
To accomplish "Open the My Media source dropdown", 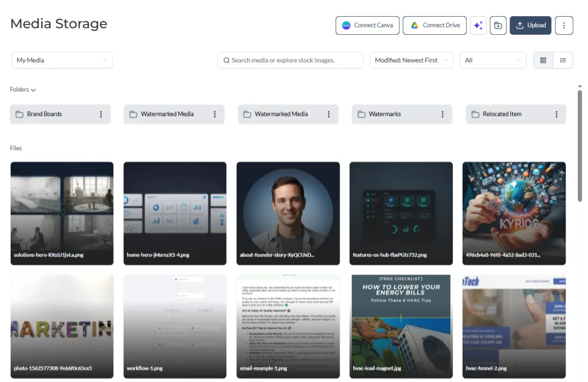I will [x=62, y=60].
